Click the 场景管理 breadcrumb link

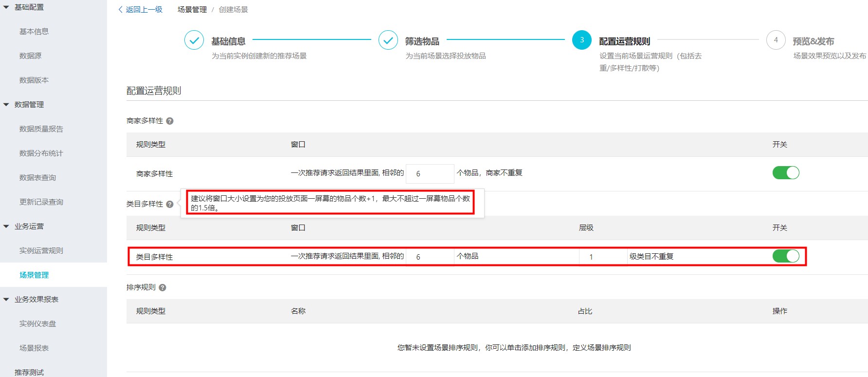point(192,10)
